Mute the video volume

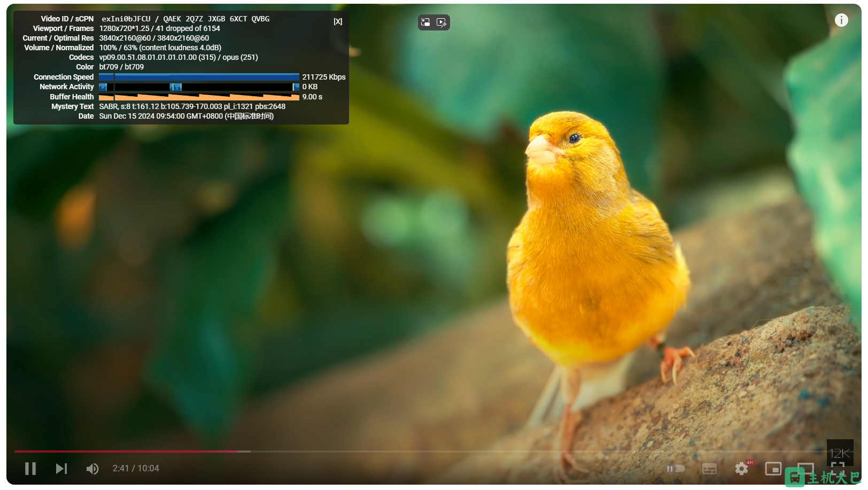(92, 469)
